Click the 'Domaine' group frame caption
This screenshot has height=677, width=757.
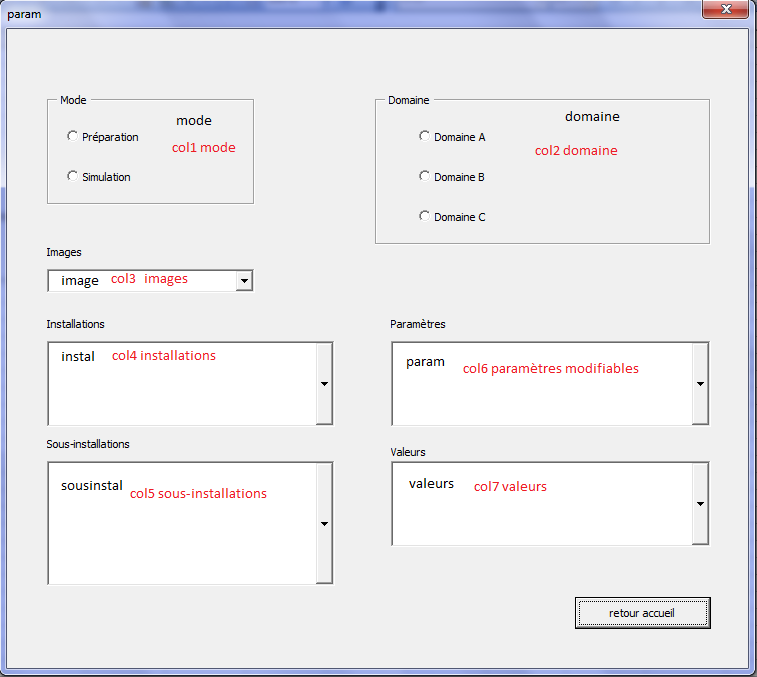point(408,100)
